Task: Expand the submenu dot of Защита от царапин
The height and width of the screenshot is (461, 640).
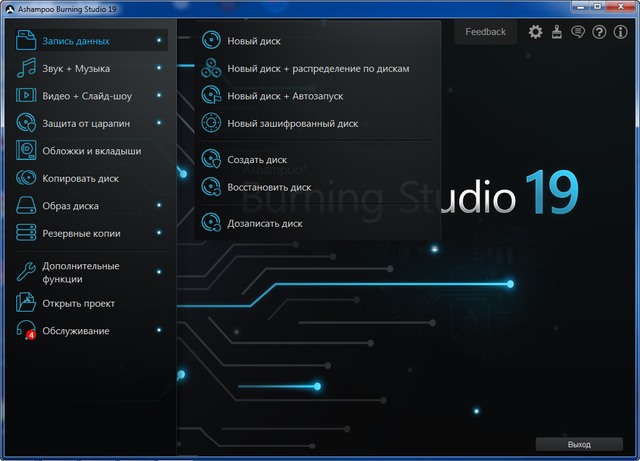Action: coord(159,122)
